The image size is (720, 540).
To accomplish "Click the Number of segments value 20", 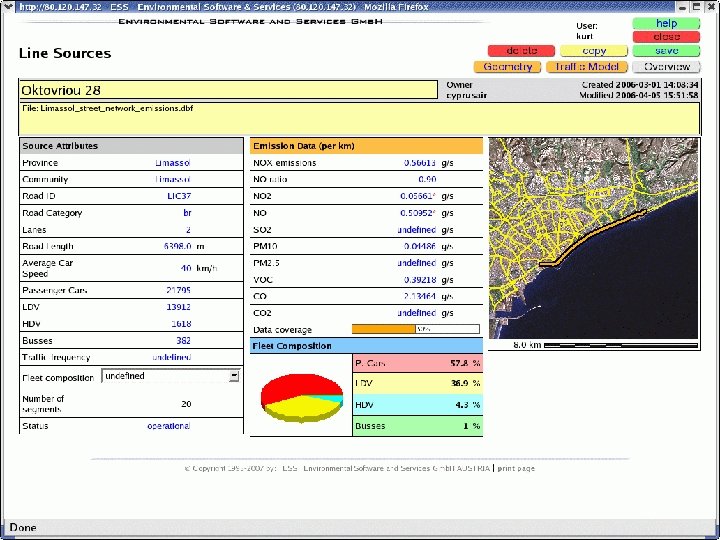I will (186, 404).
